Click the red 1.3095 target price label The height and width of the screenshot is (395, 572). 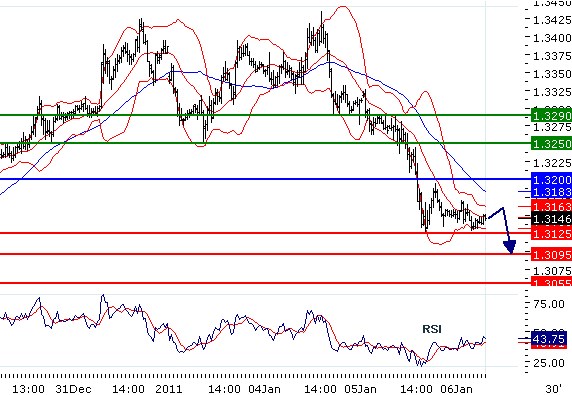point(551,254)
